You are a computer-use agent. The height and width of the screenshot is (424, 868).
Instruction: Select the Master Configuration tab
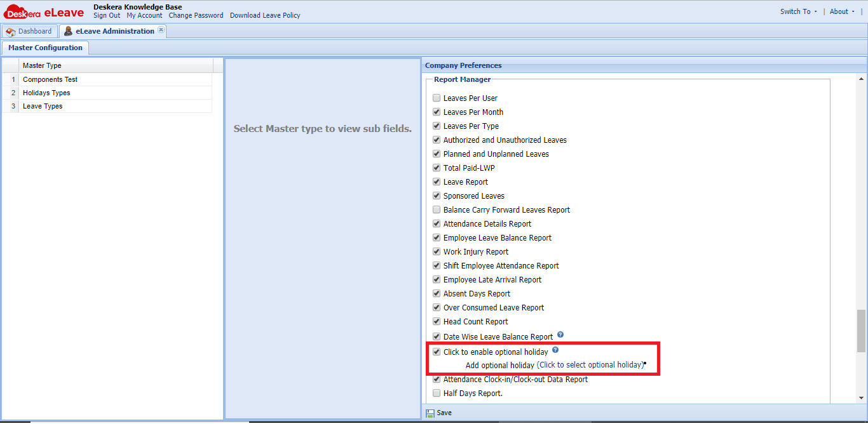point(45,48)
